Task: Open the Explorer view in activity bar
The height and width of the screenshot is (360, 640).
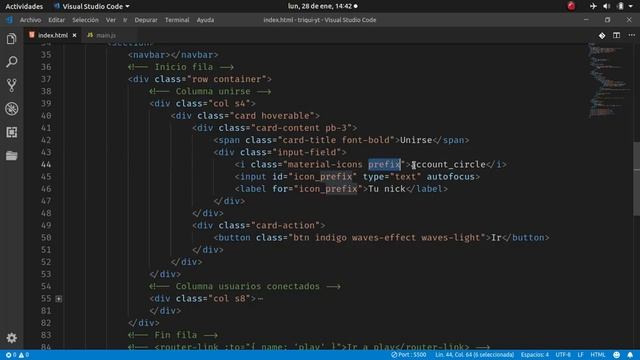Action: 11,39
